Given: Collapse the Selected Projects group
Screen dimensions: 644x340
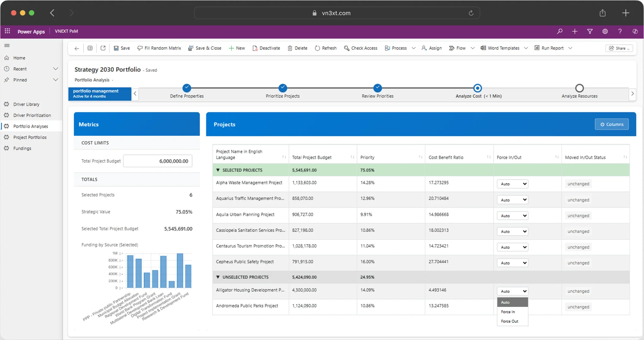Looking at the screenshot, I should click(218, 170).
